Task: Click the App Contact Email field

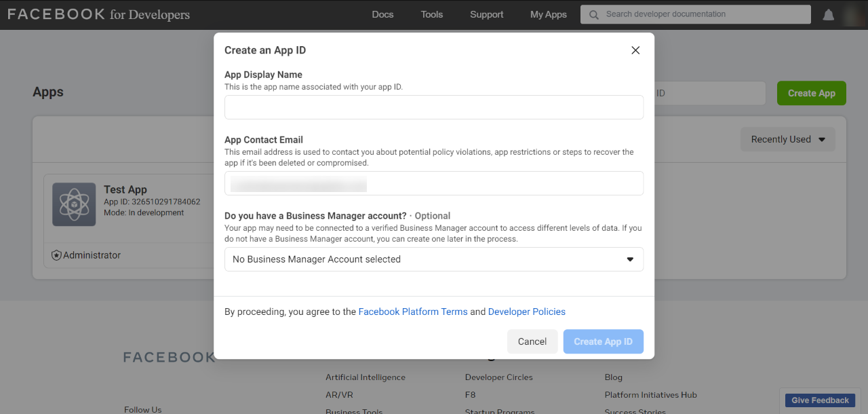Action: (x=434, y=183)
